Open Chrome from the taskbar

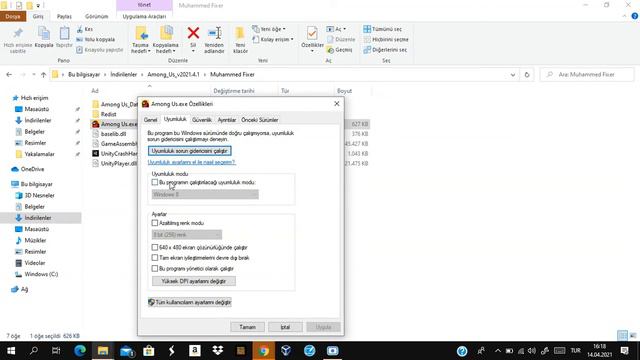(264, 351)
